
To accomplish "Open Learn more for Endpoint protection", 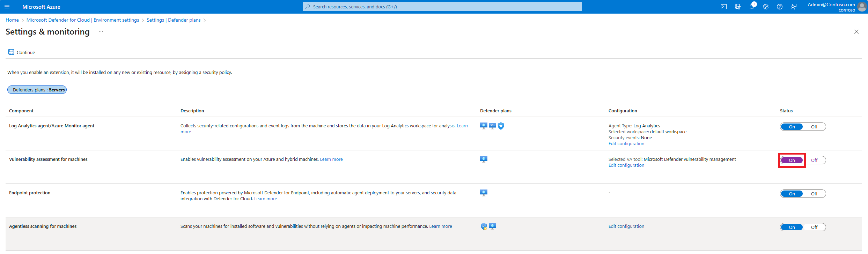I will pos(266,199).
